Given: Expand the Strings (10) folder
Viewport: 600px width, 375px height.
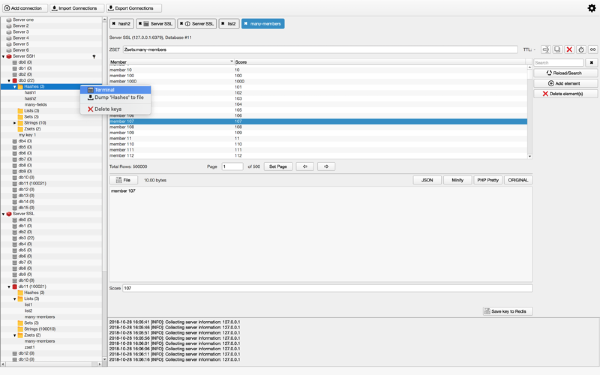Looking at the screenshot, I should 15,123.
